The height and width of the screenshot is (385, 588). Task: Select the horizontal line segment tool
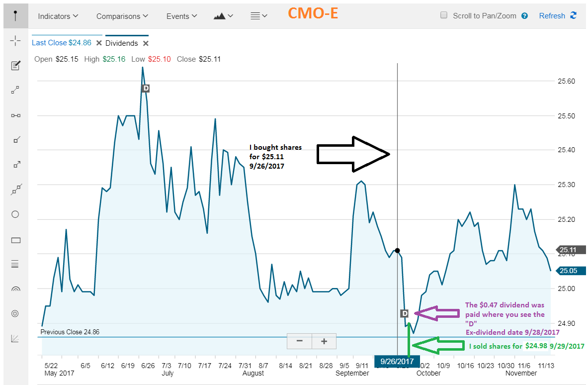[15, 115]
